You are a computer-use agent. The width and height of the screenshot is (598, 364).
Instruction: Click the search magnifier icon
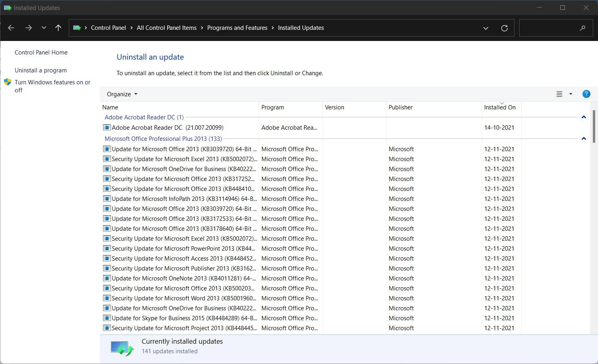[x=582, y=28]
